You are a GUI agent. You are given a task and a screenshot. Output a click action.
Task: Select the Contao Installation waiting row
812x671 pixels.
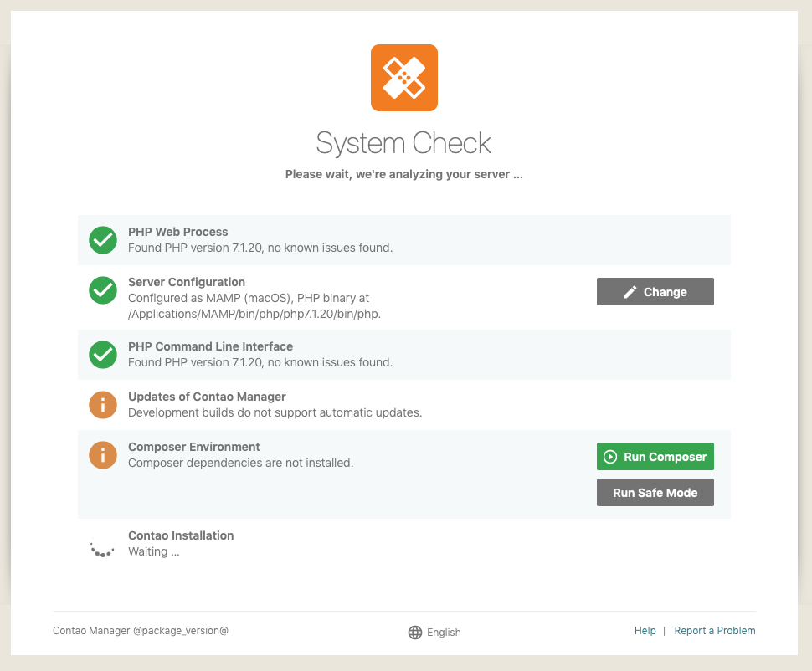click(x=404, y=544)
